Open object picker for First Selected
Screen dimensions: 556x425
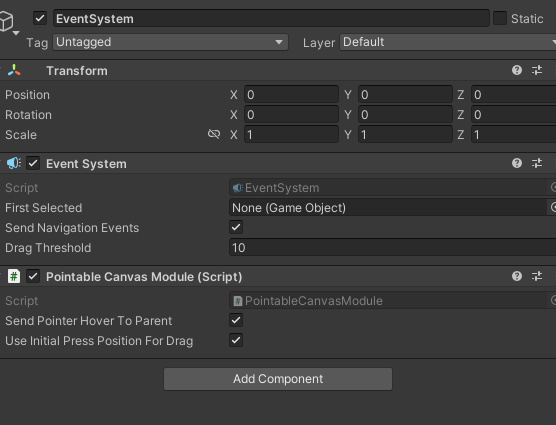tap(552, 207)
